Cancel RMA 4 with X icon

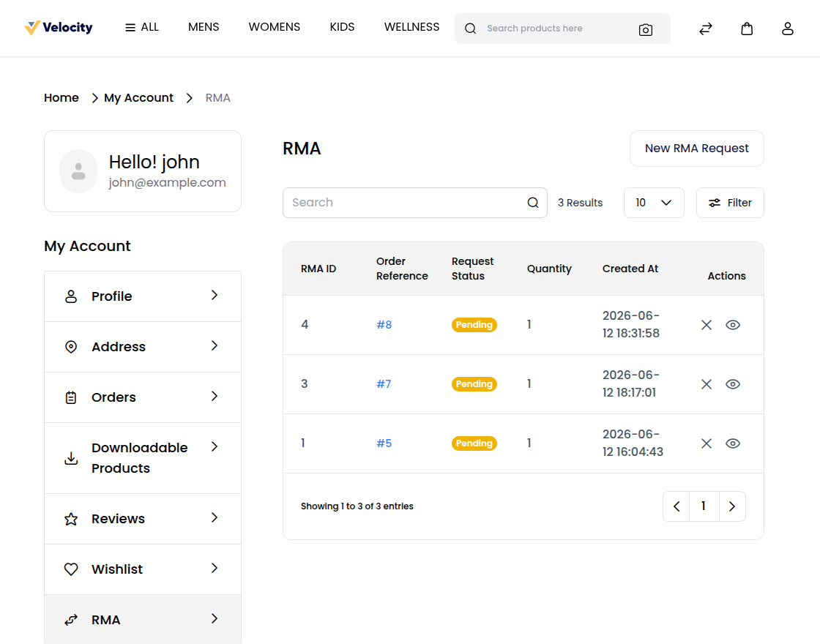coord(707,325)
